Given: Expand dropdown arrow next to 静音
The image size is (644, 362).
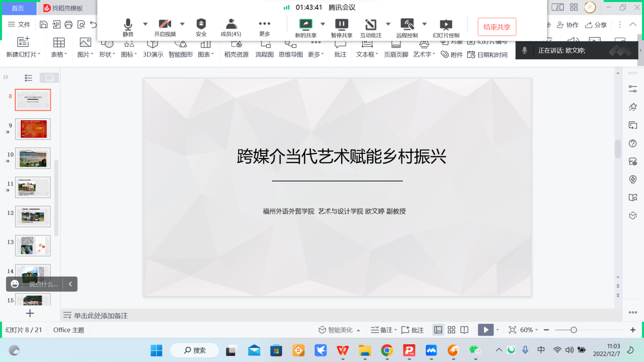Looking at the screenshot, I should pos(145,24).
